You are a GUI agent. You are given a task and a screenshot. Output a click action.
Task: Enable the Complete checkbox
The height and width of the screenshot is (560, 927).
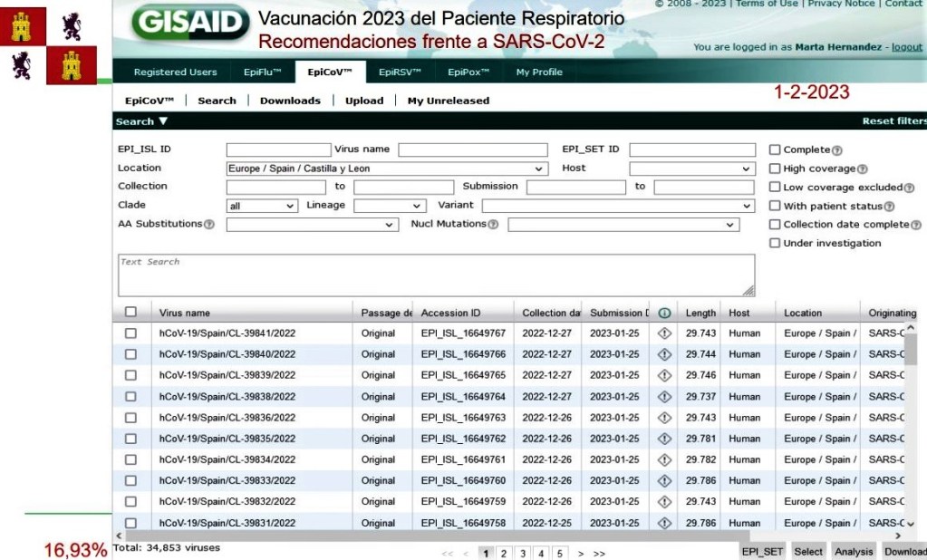(x=775, y=150)
